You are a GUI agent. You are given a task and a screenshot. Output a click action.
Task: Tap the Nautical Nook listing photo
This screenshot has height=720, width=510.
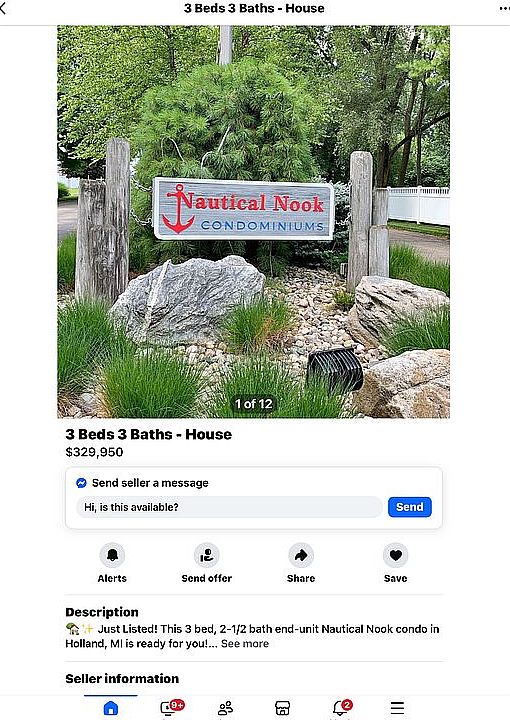[253, 222]
